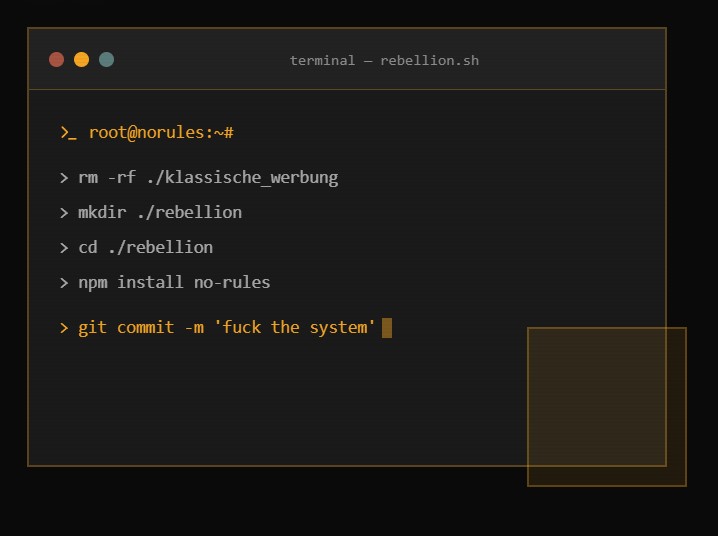Select the 'fuck the system' commit message

[x=295, y=328]
